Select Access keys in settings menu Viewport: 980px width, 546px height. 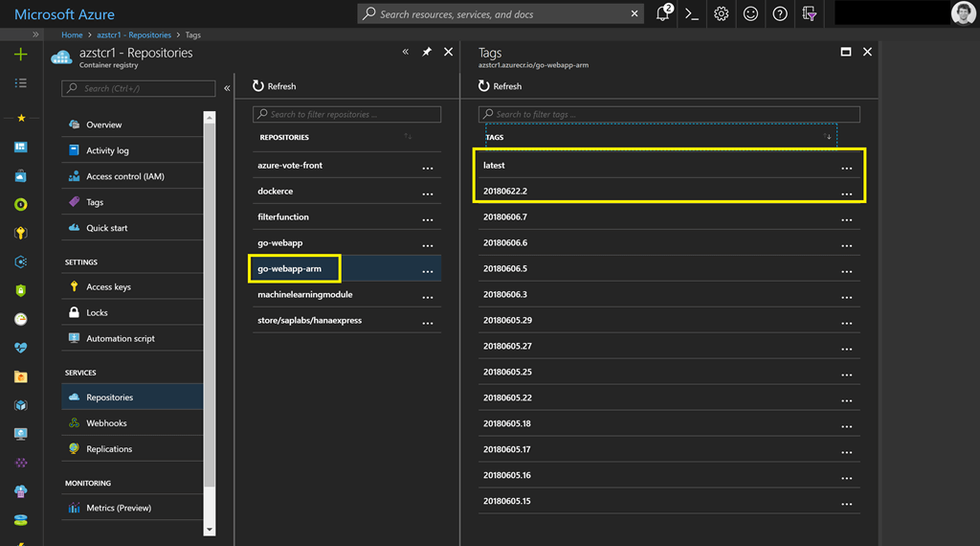pos(108,286)
